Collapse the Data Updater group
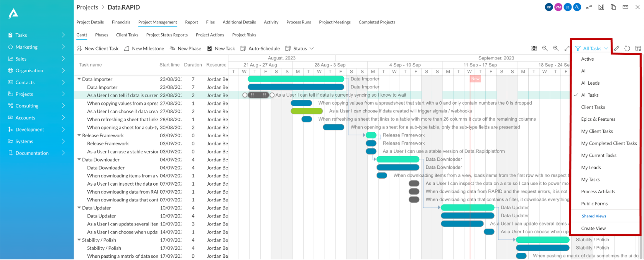The image size is (644, 260). pos(79,208)
